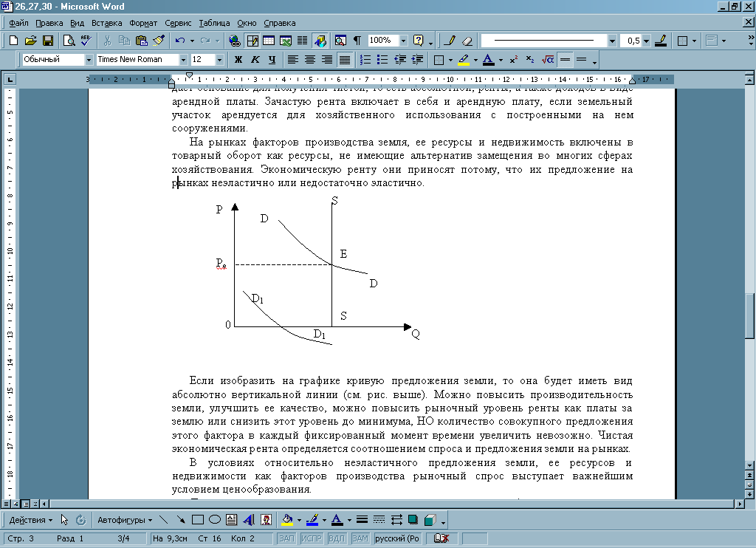The width and height of the screenshot is (756, 548).
Task: Select the table Eraser tool
Action: (467, 41)
